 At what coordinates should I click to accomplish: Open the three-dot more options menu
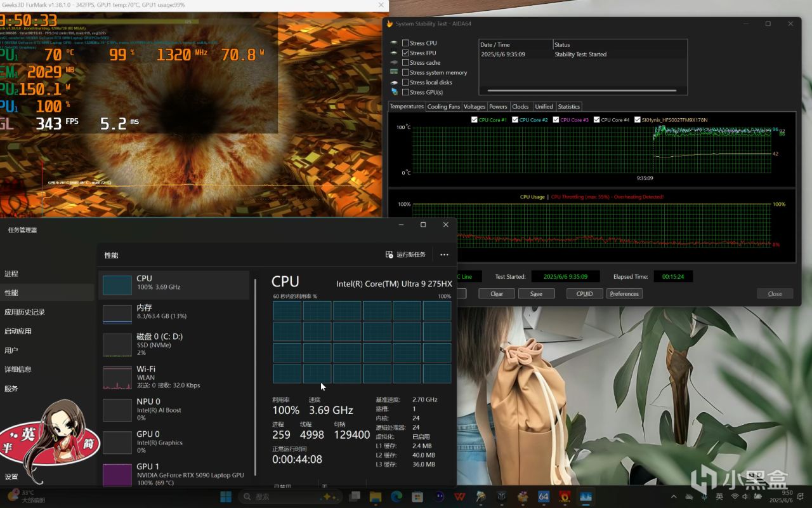coord(444,255)
